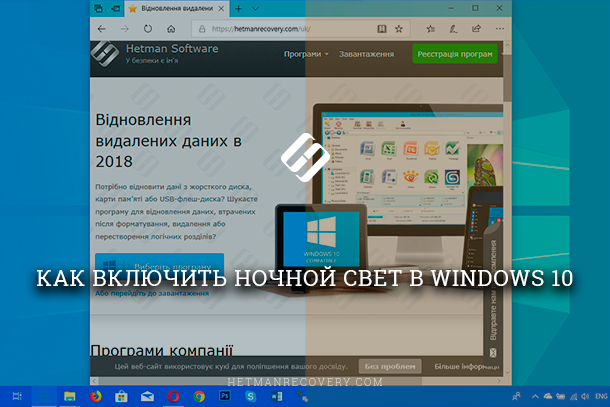Show tab previews chevron
610x407 pixels.
pos(256,9)
